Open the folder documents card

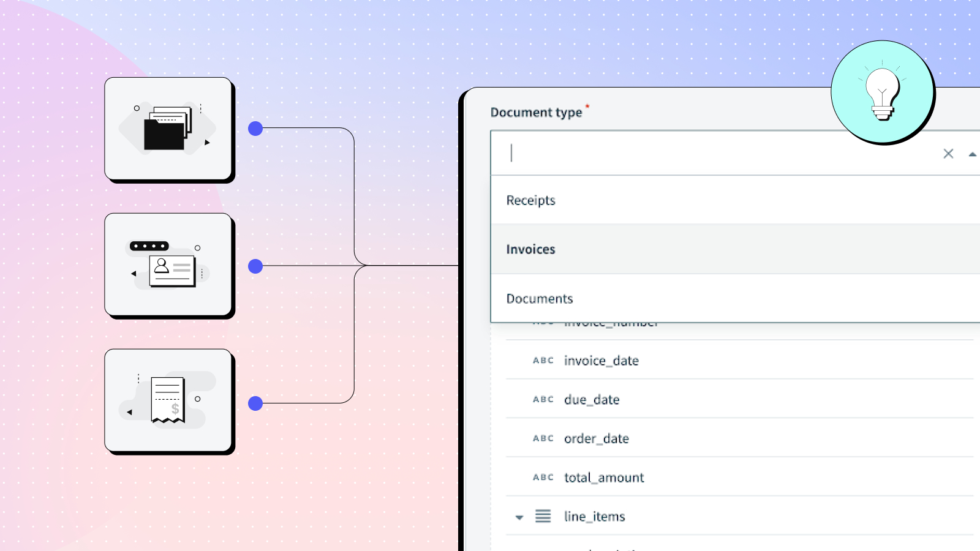[x=169, y=129]
